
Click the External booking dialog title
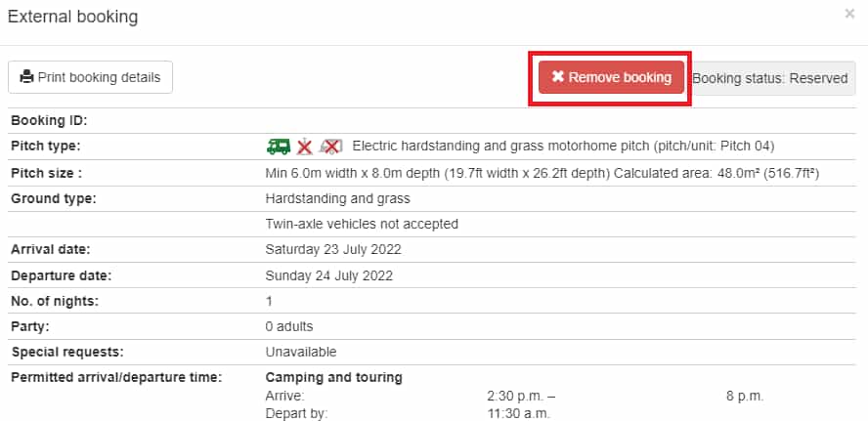tap(72, 17)
